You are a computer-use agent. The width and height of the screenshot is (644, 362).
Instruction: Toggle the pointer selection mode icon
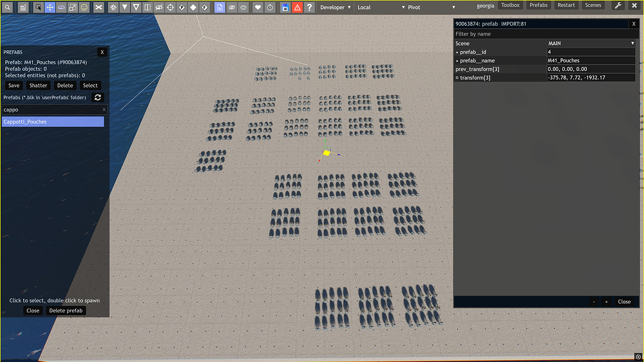pos(38,7)
